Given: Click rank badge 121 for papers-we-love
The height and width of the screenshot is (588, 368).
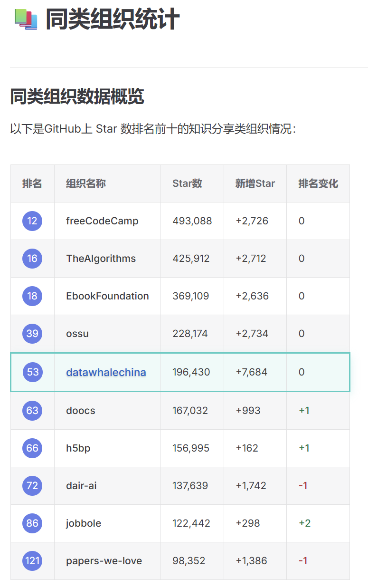Looking at the screenshot, I should pos(32,561).
